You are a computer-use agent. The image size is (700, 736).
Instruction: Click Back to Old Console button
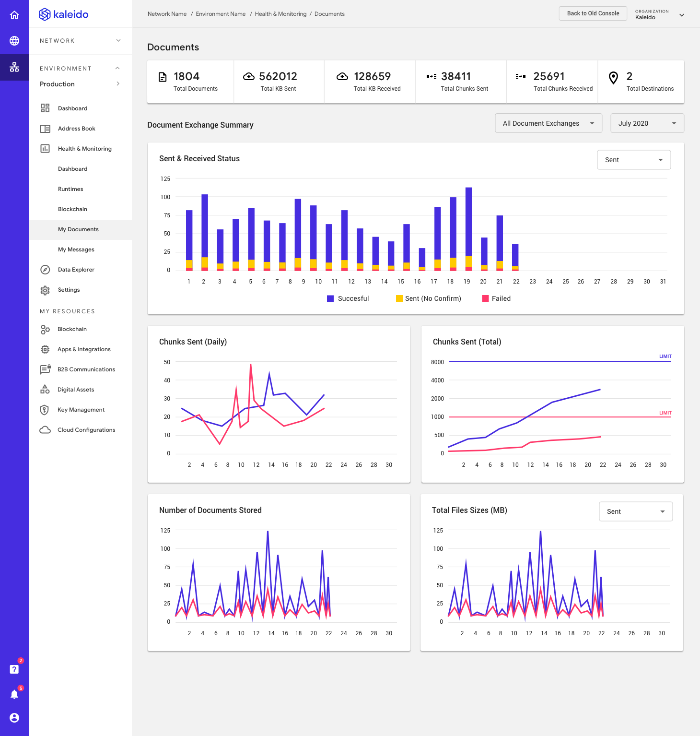[x=593, y=13]
